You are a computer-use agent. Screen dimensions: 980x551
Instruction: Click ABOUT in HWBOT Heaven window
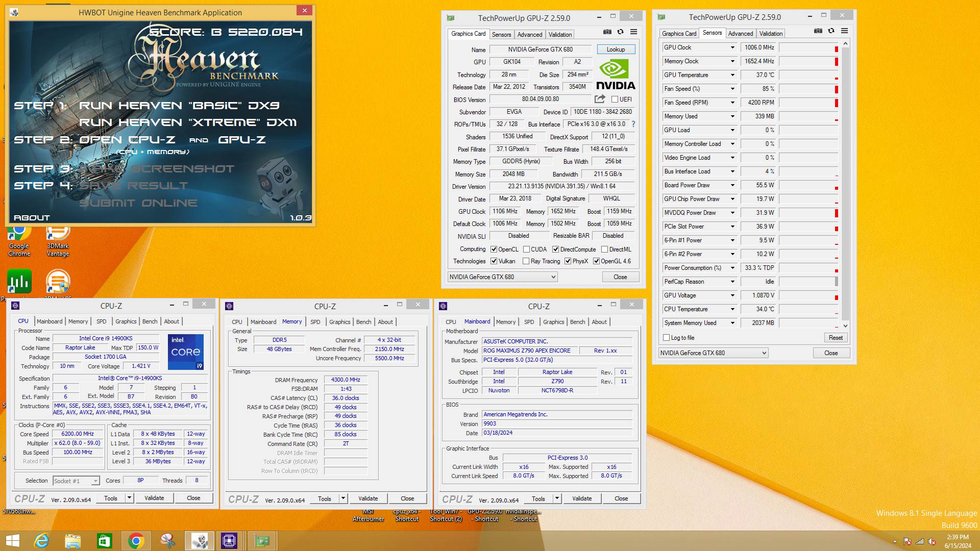32,218
